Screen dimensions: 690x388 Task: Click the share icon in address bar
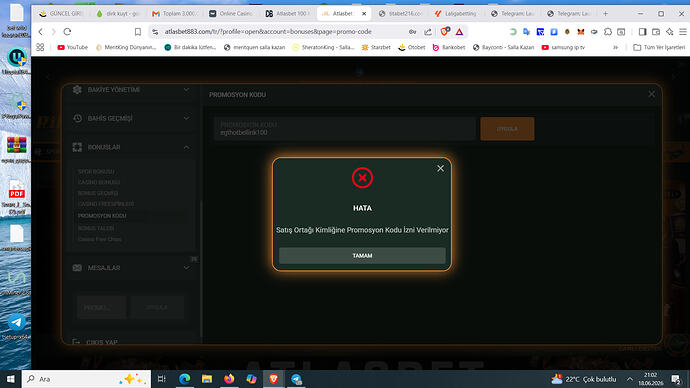coord(428,32)
